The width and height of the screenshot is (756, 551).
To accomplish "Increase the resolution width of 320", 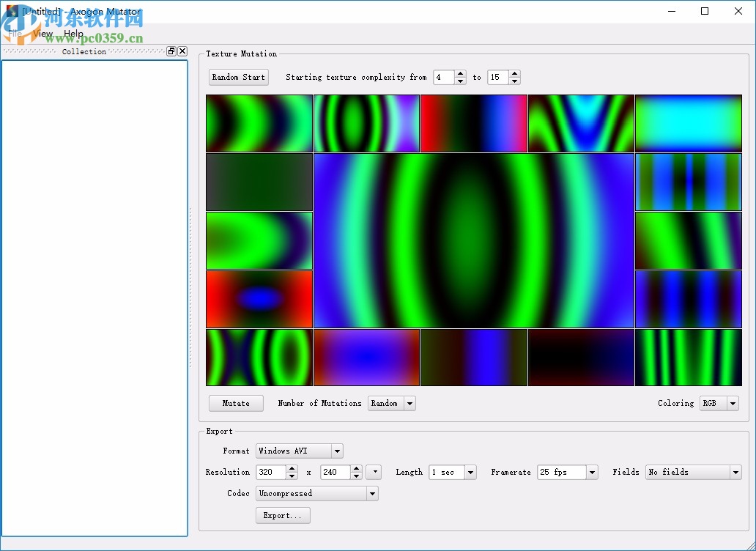I will pos(292,468).
